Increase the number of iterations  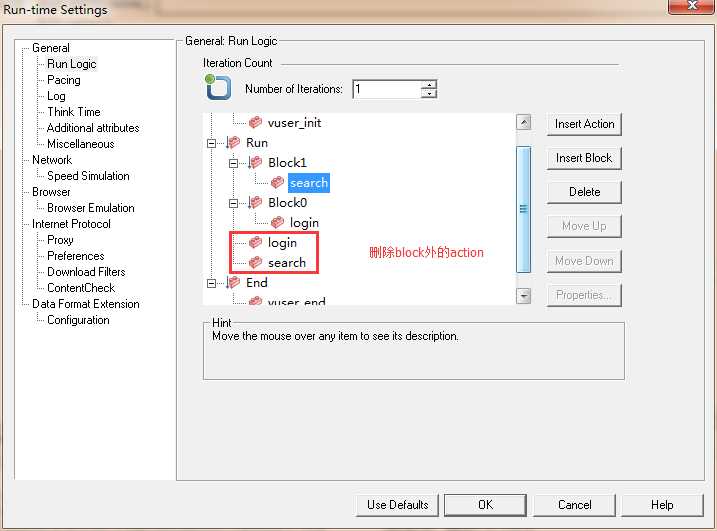[429, 85]
